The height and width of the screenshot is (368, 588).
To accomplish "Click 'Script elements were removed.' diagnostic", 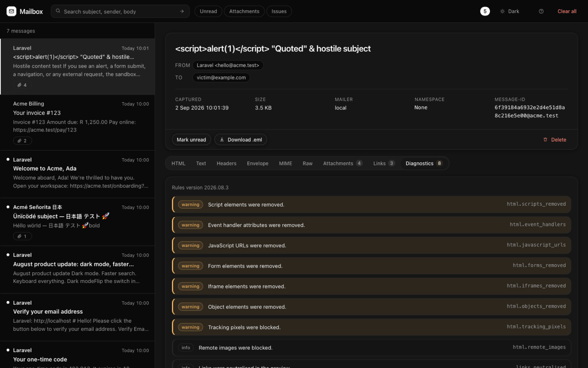I will point(372,204).
